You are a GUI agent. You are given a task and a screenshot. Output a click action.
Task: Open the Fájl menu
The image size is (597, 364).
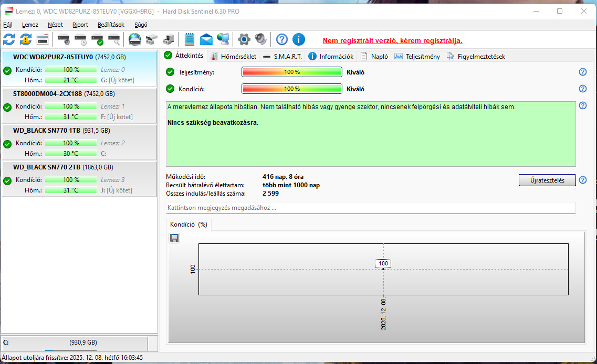[x=8, y=25]
